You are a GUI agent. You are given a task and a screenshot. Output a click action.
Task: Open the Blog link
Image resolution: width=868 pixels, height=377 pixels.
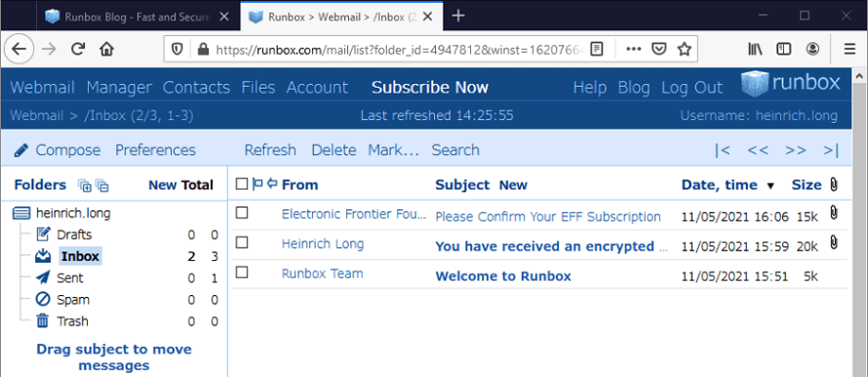(633, 88)
